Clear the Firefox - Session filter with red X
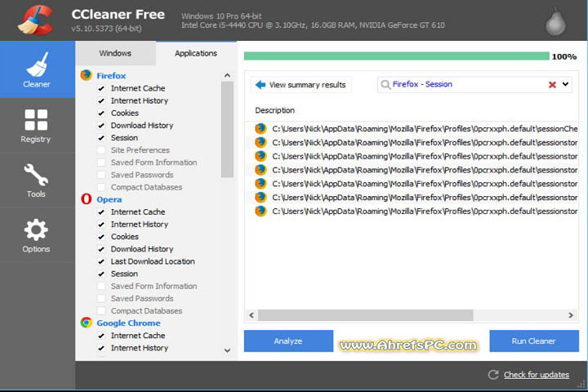The image size is (588, 392). click(552, 85)
